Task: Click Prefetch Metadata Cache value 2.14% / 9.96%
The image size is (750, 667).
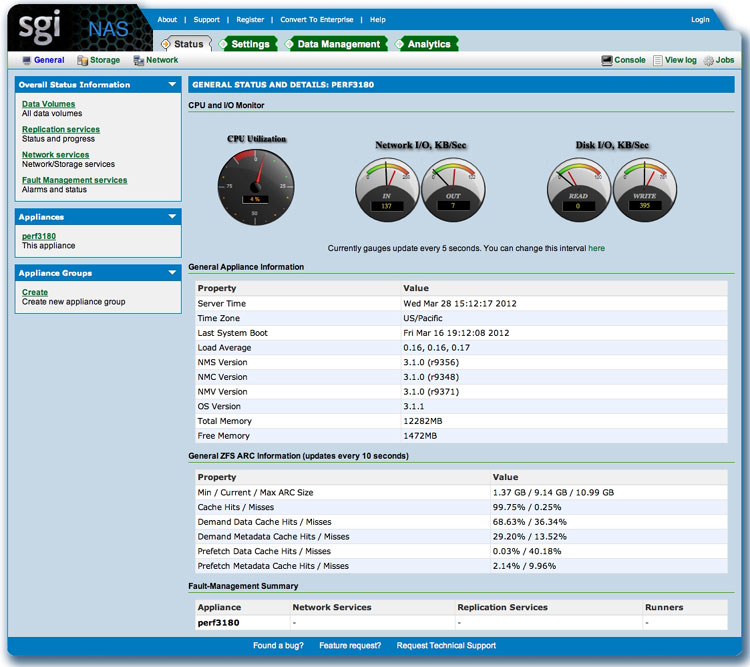Action: click(524, 566)
